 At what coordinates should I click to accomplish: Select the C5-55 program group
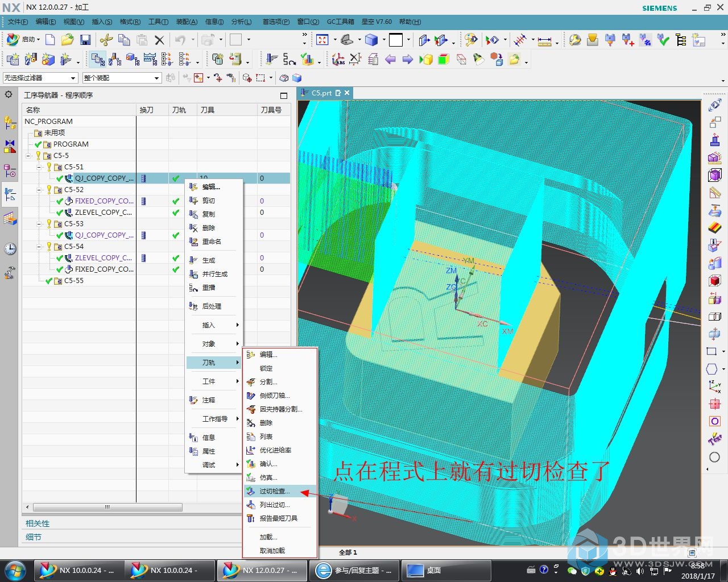click(73, 280)
